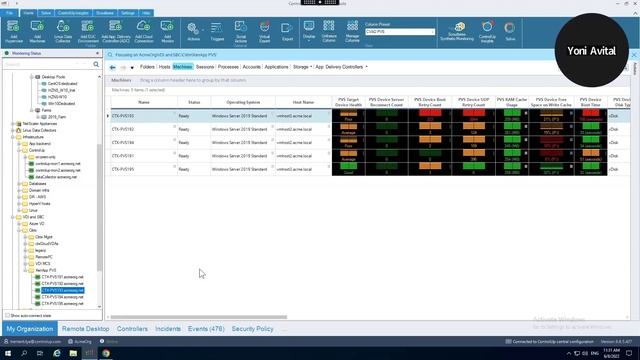Sort by the Name column header
Image resolution: width=640 pixels, height=360 pixels.
144,102
